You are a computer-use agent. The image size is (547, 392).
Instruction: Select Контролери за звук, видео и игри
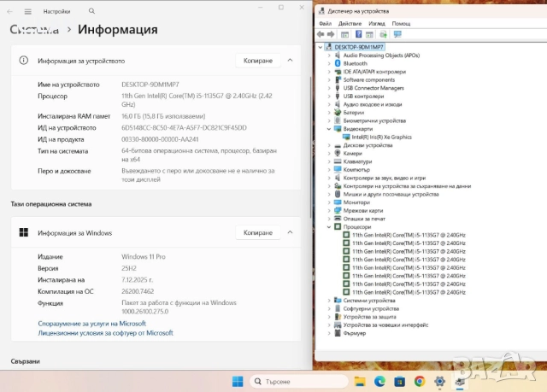384,178
